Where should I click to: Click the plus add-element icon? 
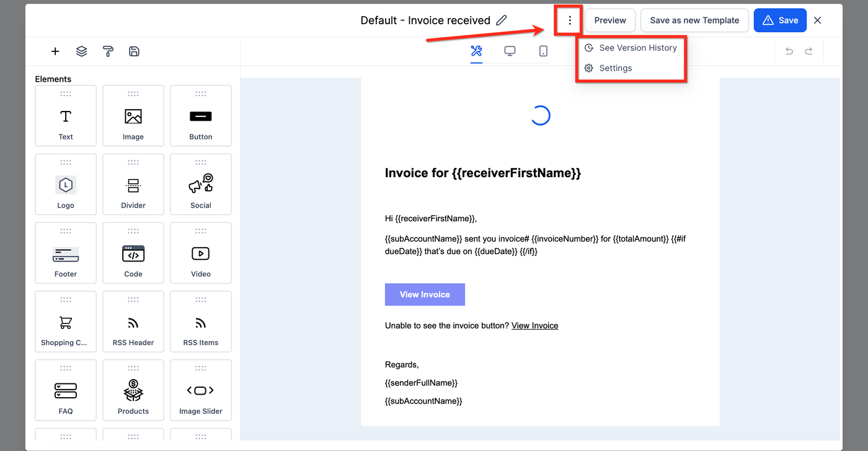coord(55,51)
